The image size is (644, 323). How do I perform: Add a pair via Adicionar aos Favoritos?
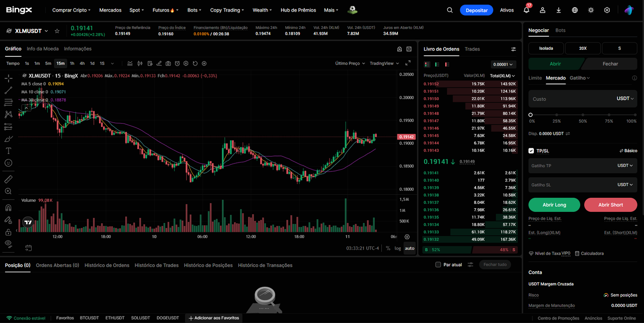[x=214, y=318]
